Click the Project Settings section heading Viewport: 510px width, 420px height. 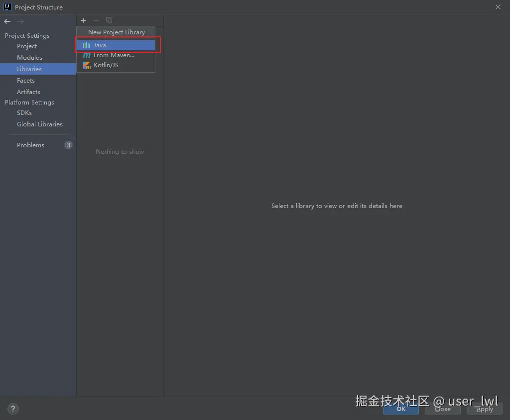tap(27, 36)
